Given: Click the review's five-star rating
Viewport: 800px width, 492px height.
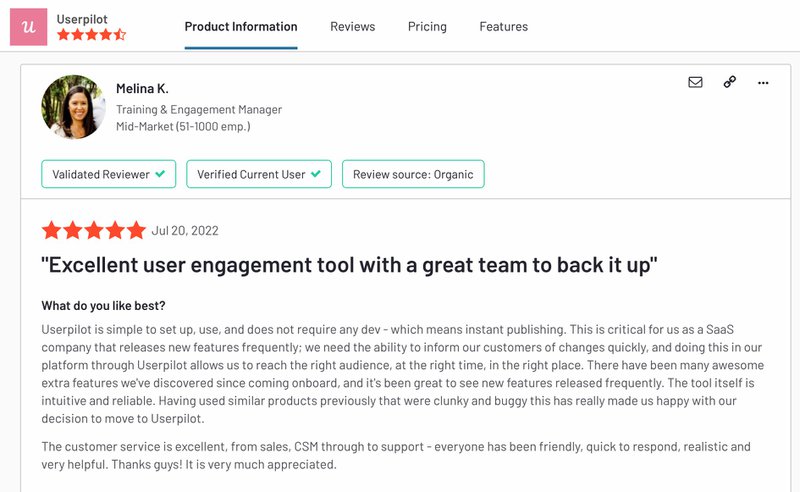Looking at the screenshot, I should coord(93,231).
